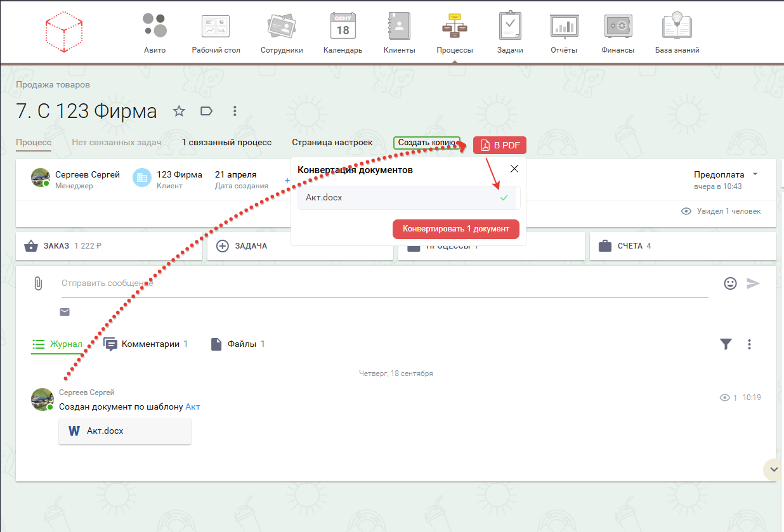
Task: Open the Календарь calendar icon
Action: (343, 27)
